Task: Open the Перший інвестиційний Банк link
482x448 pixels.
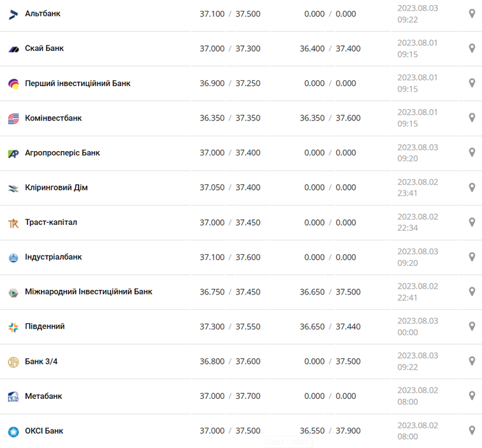Action: pyautogui.click(x=78, y=83)
